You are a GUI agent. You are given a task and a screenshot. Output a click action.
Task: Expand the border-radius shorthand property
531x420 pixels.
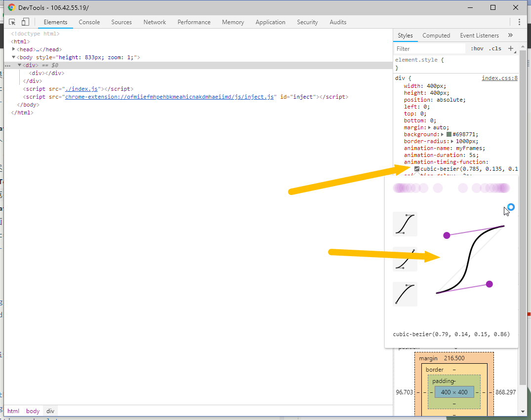point(452,141)
